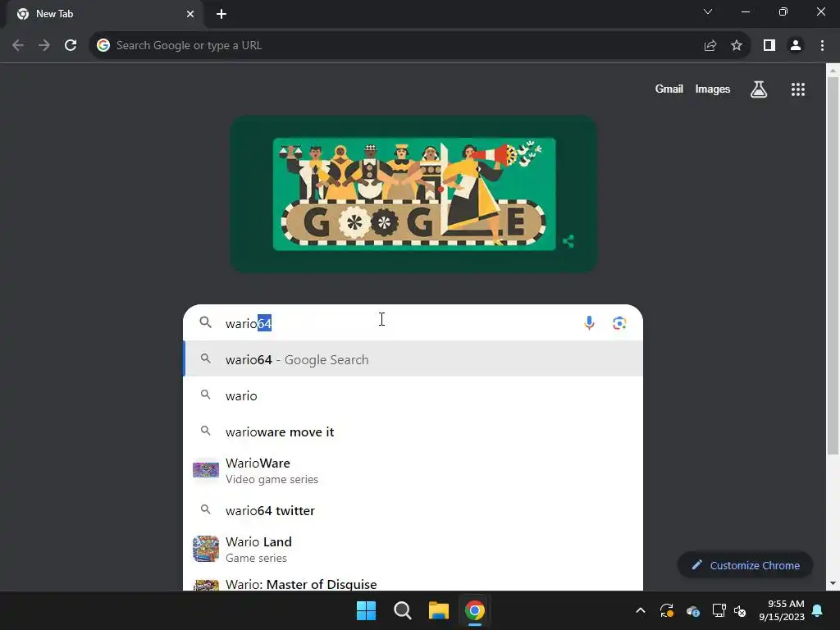
Task: Start voice search with microphone
Action: tap(589, 323)
